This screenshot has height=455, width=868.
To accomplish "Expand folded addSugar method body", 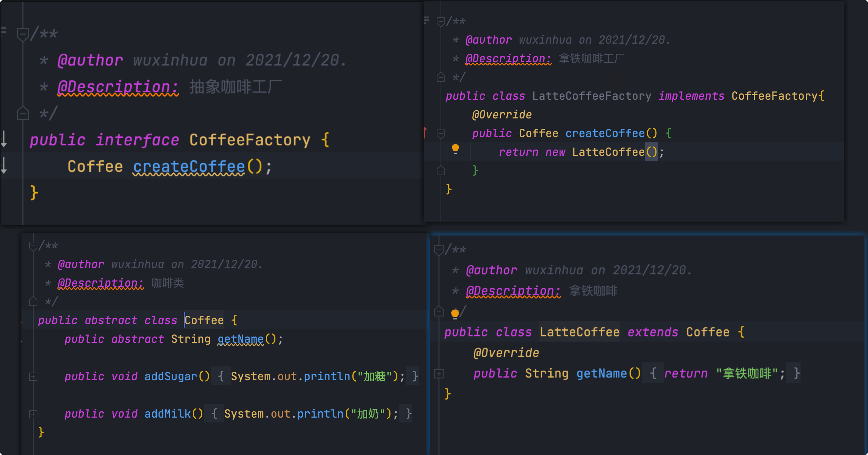I will point(33,376).
